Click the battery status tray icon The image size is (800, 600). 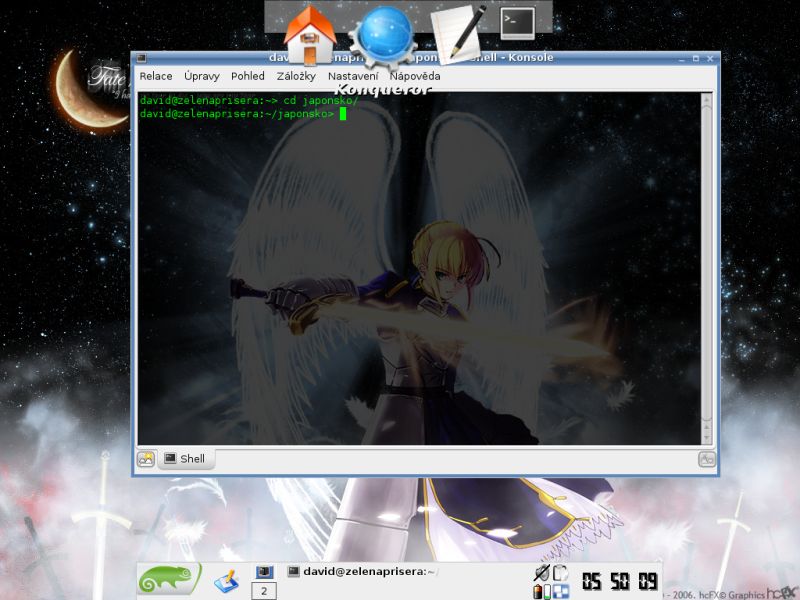pyautogui.click(x=542, y=591)
